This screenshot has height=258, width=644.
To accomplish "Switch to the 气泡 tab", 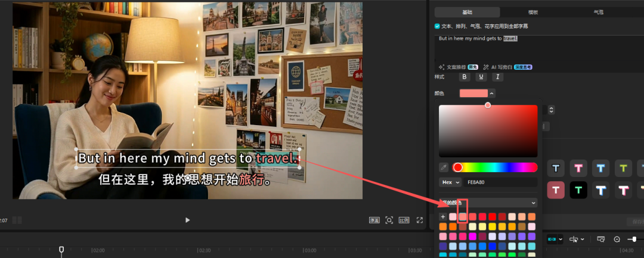I will click(597, 12).
